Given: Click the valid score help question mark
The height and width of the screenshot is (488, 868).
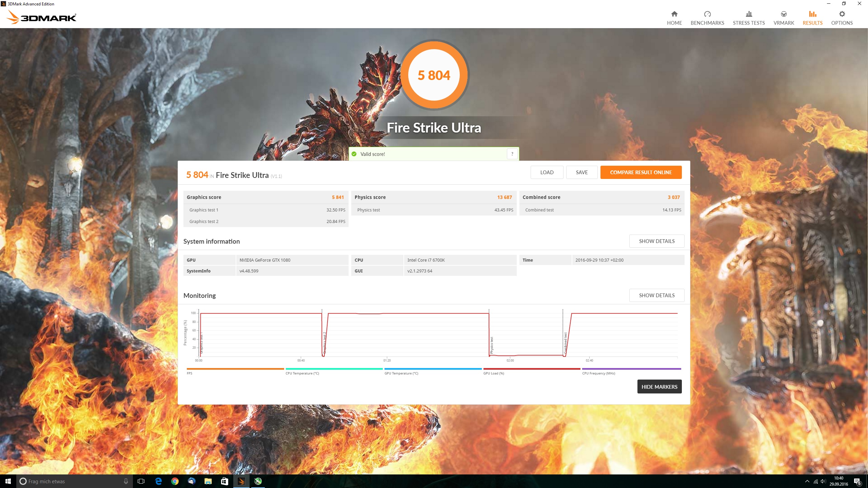Looking at the screenshot, I should click(512, 154).
